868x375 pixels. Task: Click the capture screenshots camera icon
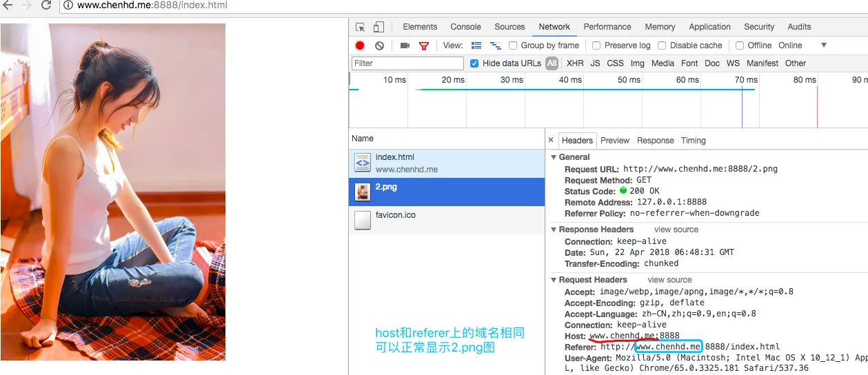405,45
